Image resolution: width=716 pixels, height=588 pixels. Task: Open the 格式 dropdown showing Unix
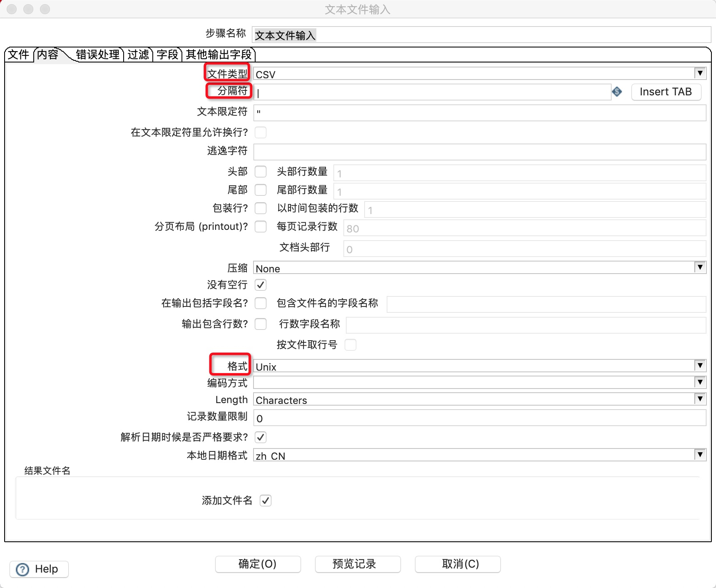click(701, 365)
